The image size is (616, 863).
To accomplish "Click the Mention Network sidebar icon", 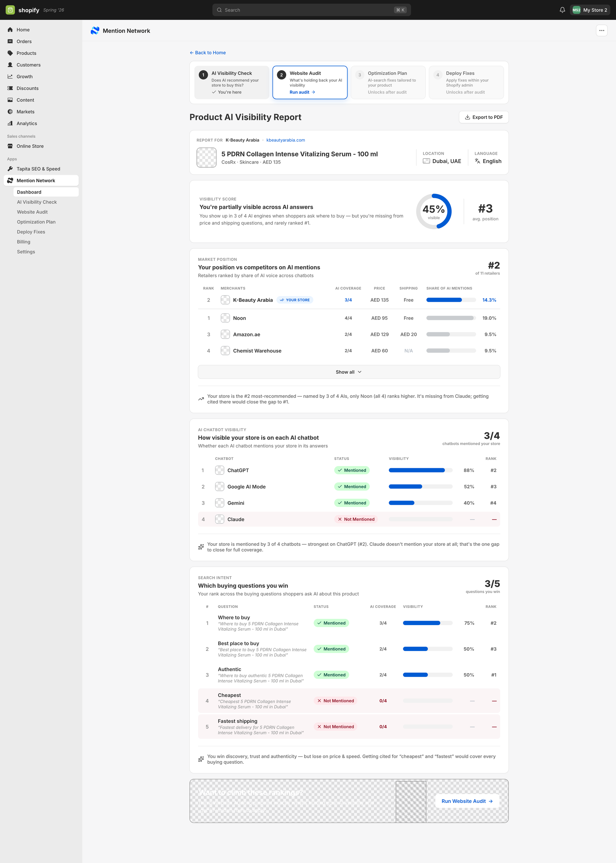I will click(10, 181).
